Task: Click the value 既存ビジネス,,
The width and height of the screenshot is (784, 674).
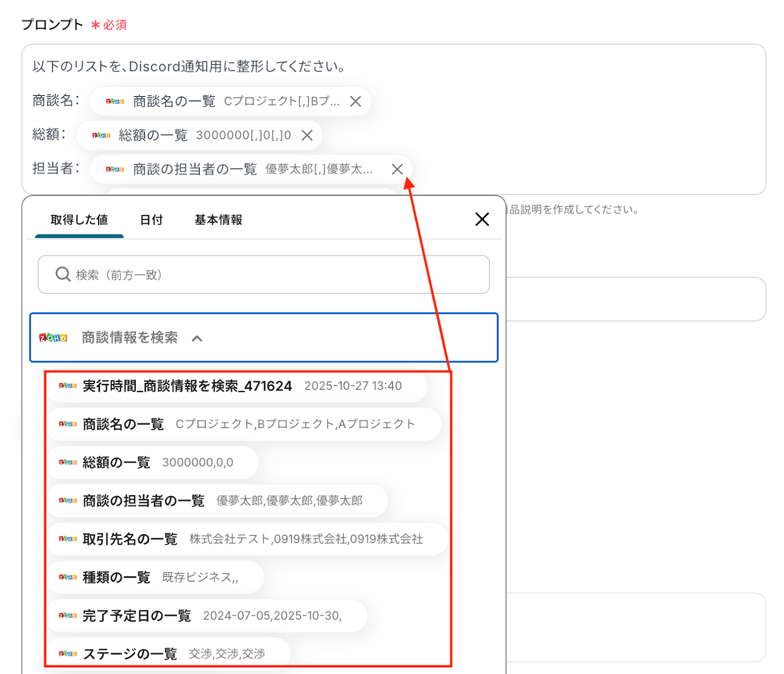Action: click(200, 578)
